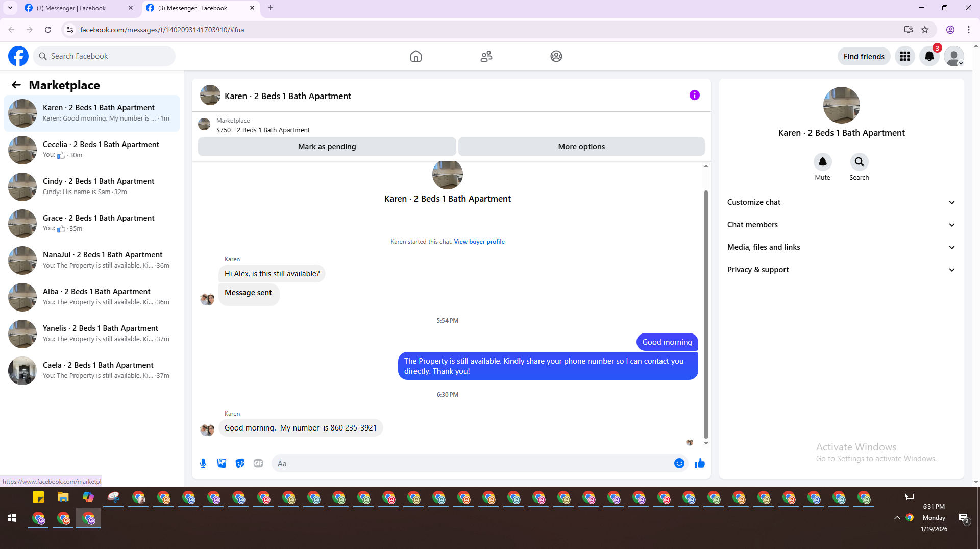The image size is (980, 549).
Task: Open the taskbar clock and date
Action: [934, 518]
